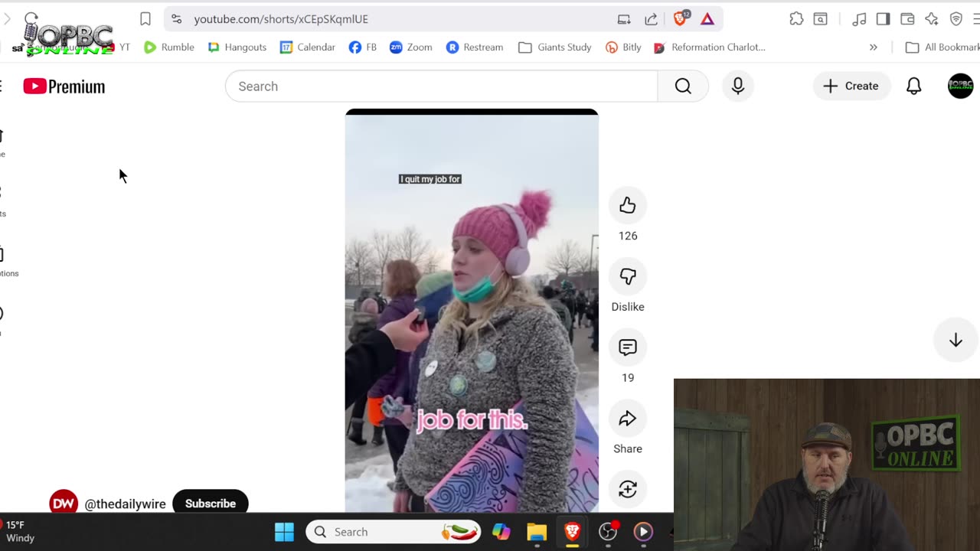Open weather widget showing 15°F Windy

tap(18, 532)
